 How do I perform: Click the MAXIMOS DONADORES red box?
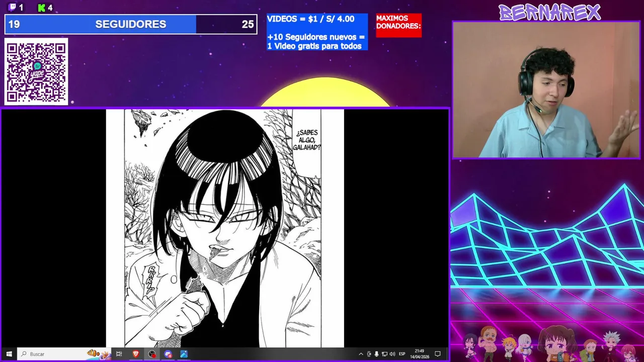click(398, 25)
